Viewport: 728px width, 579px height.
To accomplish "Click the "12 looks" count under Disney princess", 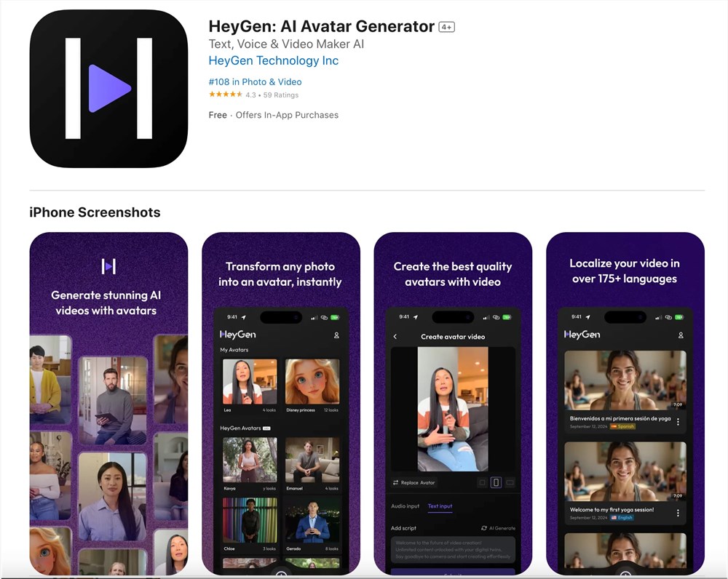I will (x=331, y=410).
